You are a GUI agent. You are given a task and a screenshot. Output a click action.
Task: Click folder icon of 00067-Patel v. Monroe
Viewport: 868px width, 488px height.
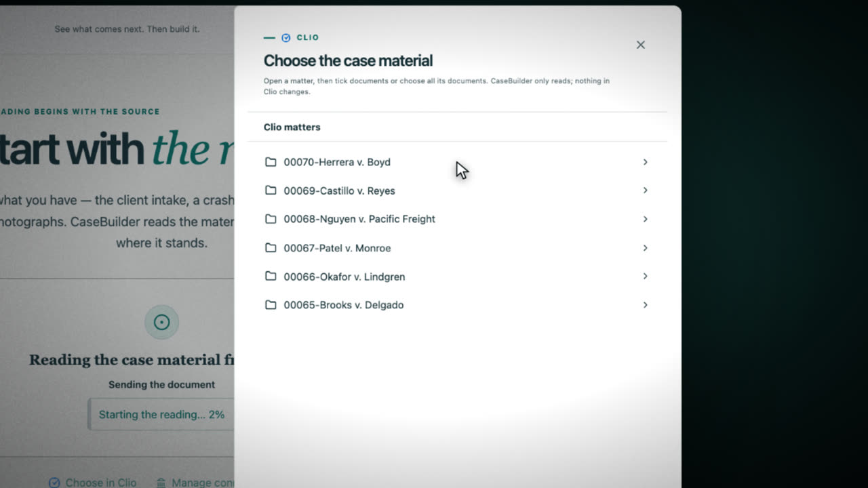point(271,248)
